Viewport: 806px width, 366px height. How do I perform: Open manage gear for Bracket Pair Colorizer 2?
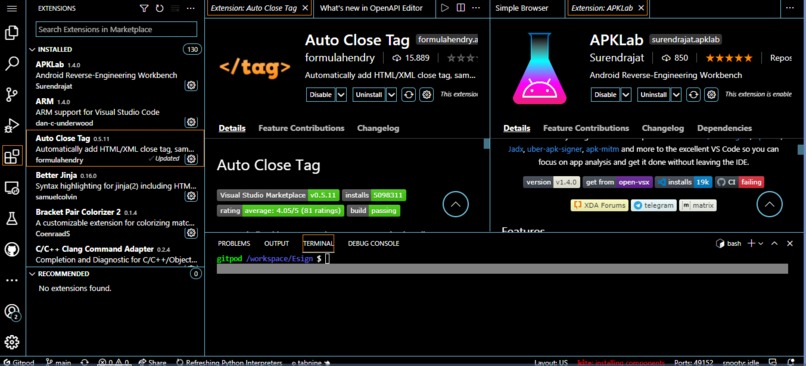[191, 233]
